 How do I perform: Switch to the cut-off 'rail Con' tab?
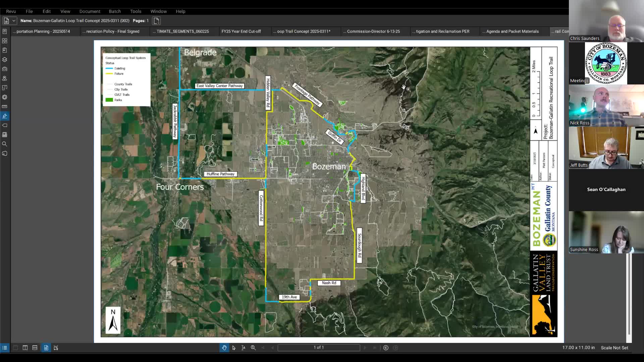559,31
